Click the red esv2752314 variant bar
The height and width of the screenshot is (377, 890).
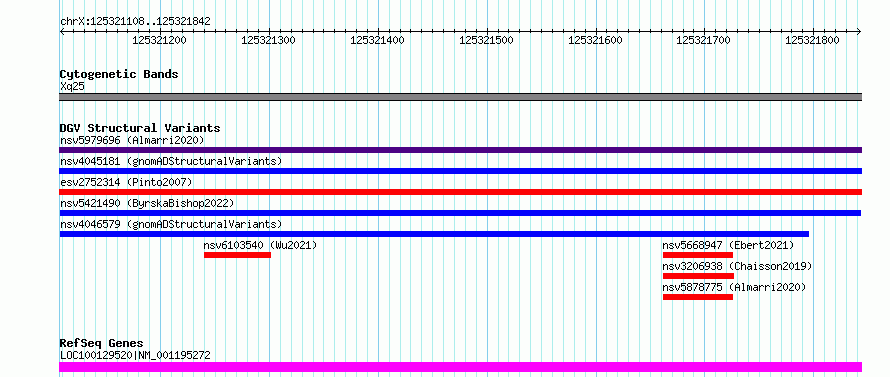click(x=460, y=192)
